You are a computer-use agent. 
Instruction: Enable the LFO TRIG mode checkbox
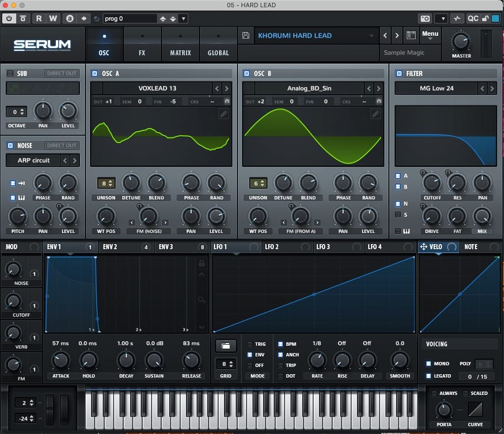tap(250, 344)
